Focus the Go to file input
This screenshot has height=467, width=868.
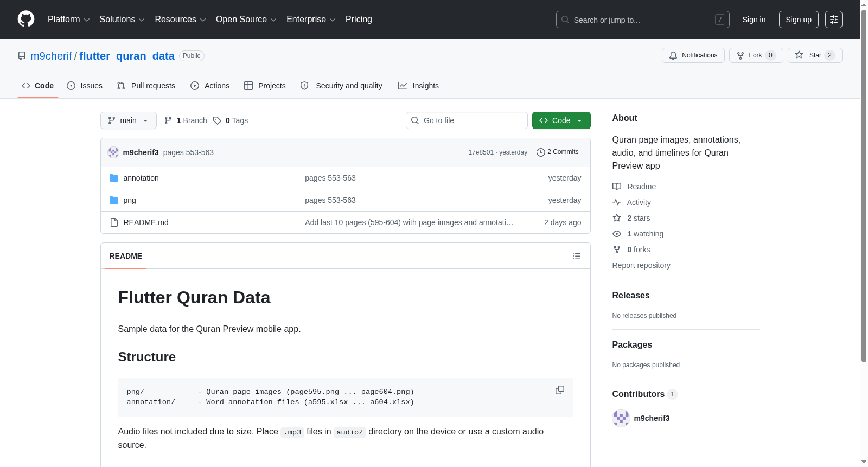pos(467,120)
